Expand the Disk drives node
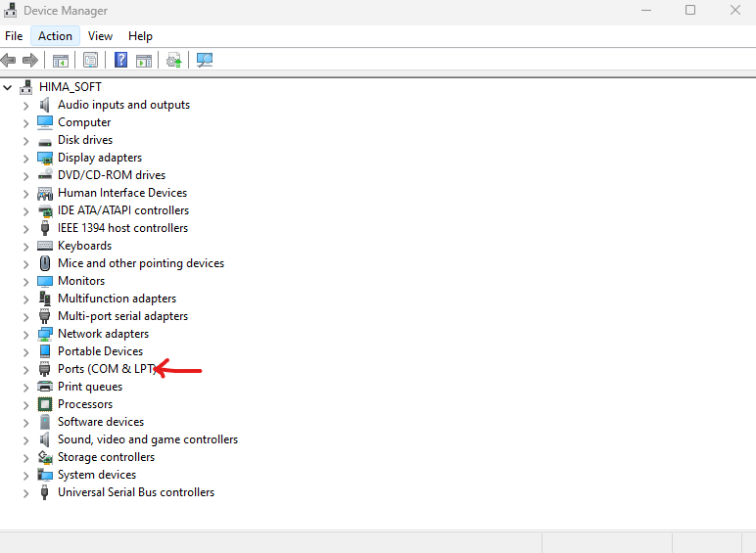Screen dimensions: 756x553 click(x=25, y=141)
